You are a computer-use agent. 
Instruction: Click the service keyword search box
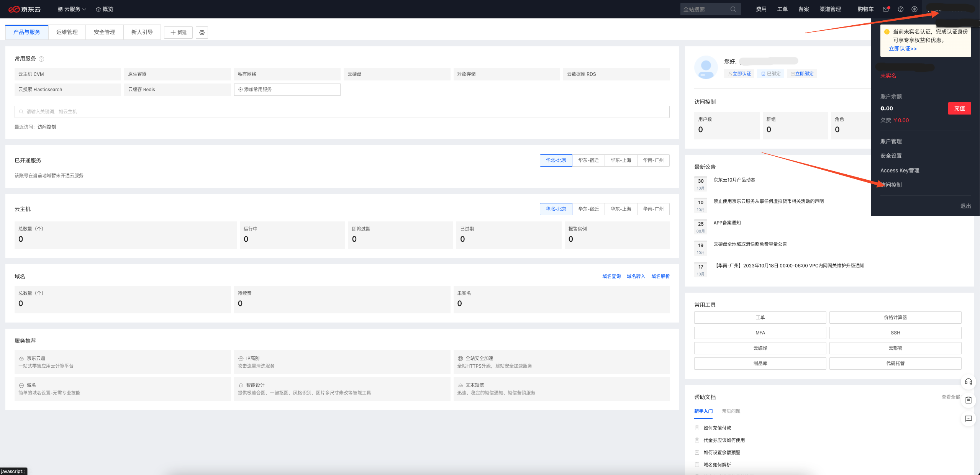pyautogui.click(x=342, y=112)
